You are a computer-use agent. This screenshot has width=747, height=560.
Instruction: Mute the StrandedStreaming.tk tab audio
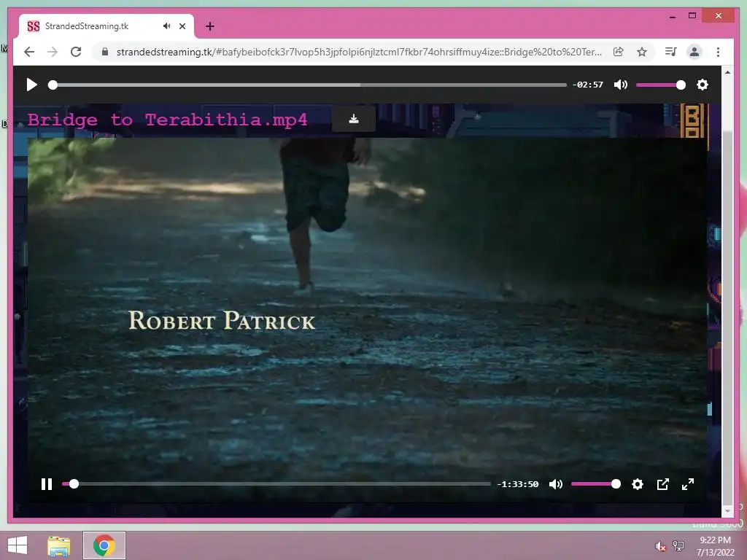[166, 26]
